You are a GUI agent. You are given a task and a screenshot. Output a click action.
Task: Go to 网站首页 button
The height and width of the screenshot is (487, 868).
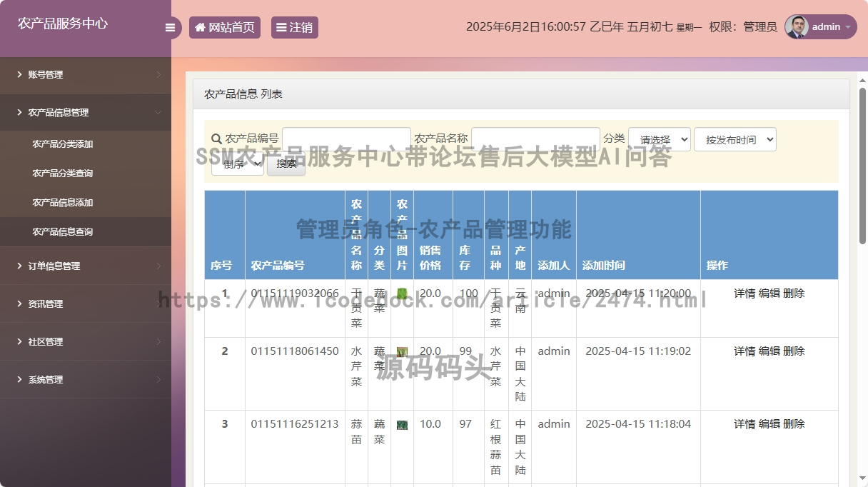click(225, 27)
